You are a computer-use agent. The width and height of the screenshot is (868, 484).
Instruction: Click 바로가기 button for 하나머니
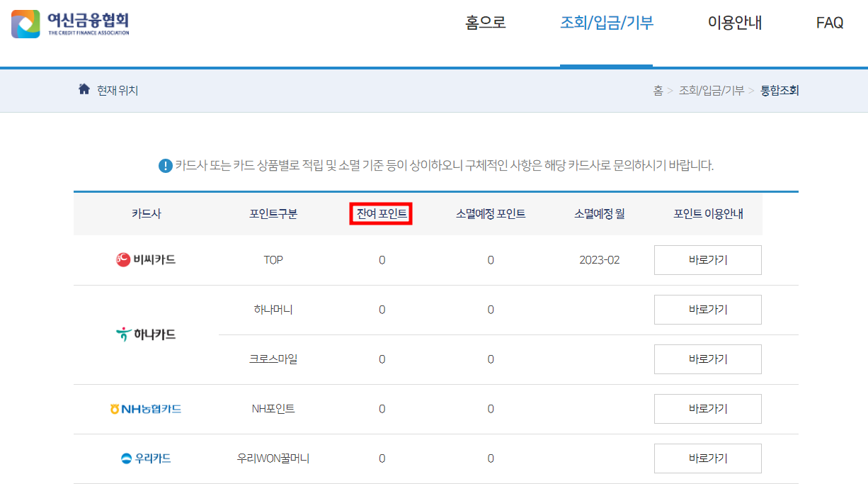coord(708,310)
